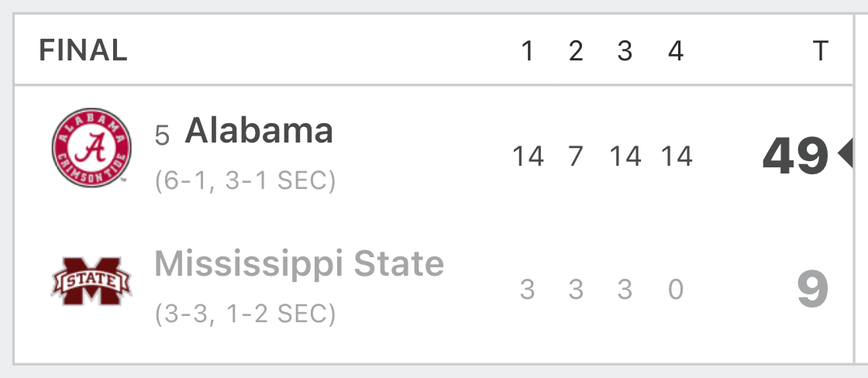
Task: Open the Mississippi State team link
Action: pyautogui.click(x=299, y=264)
